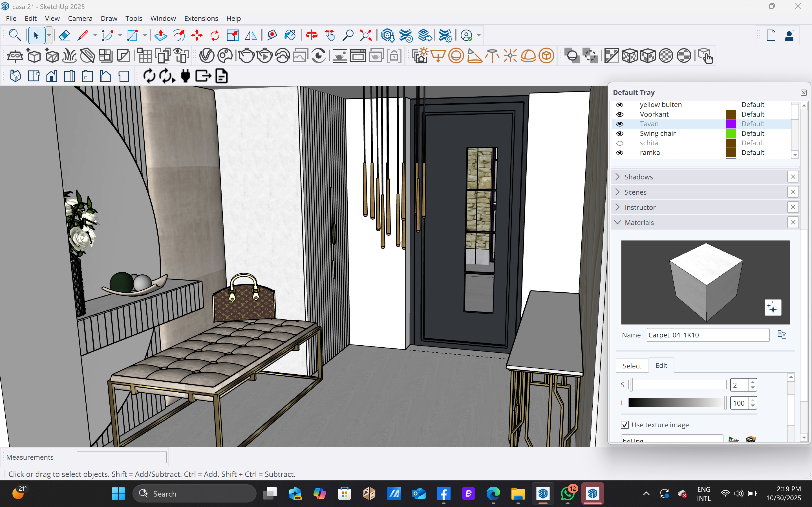812x507 pixels.
Task: Open the Extensions menu
Action: 201,18
